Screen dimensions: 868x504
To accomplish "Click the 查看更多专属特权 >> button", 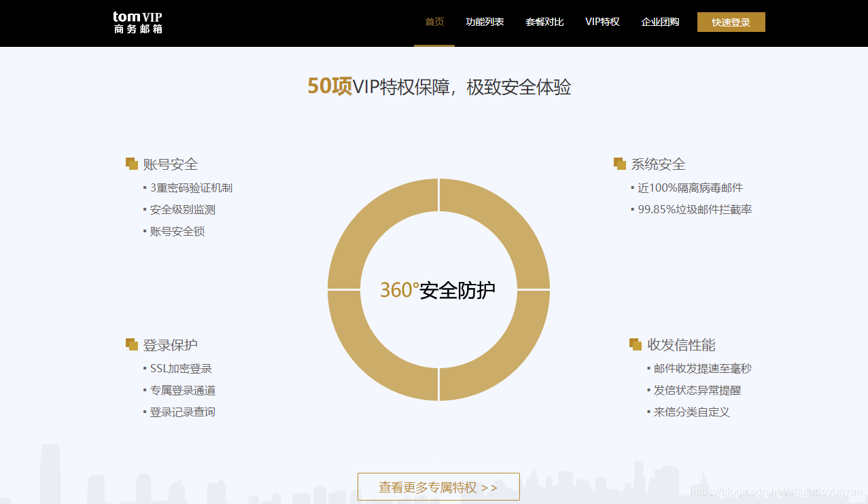I will [x=438, y=487].
